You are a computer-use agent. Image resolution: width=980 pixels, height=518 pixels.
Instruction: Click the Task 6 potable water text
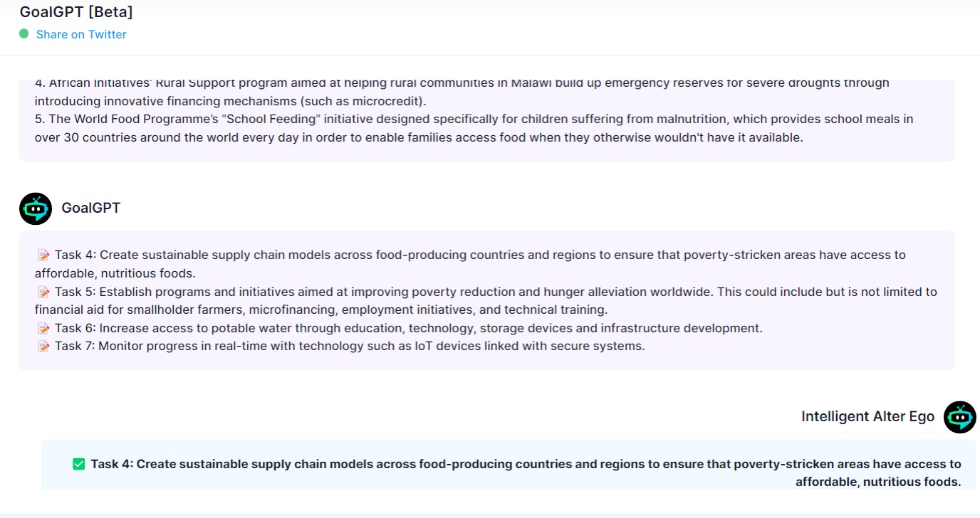pos(409,328)
